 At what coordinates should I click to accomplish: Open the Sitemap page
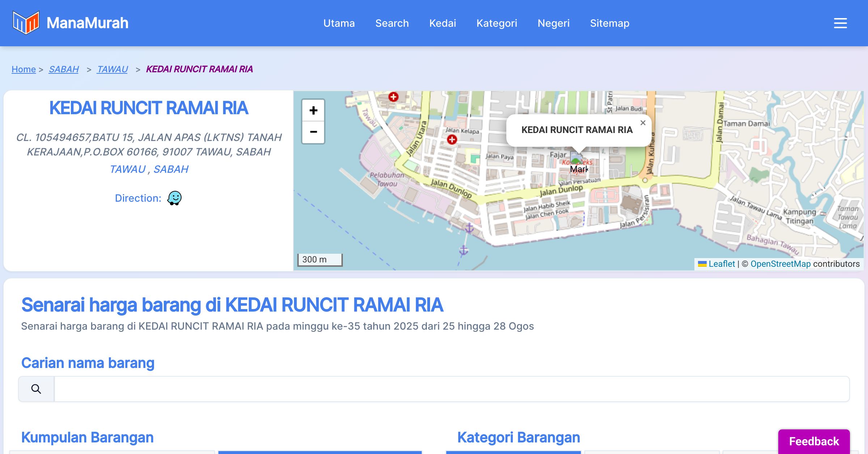(609, 23)
